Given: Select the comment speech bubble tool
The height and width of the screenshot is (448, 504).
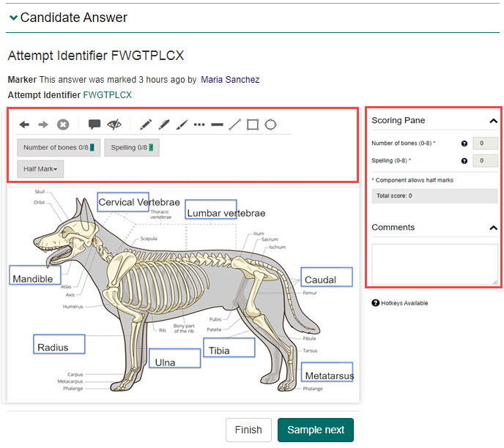Looking at the screenshot, I should [x=94, y=124].
